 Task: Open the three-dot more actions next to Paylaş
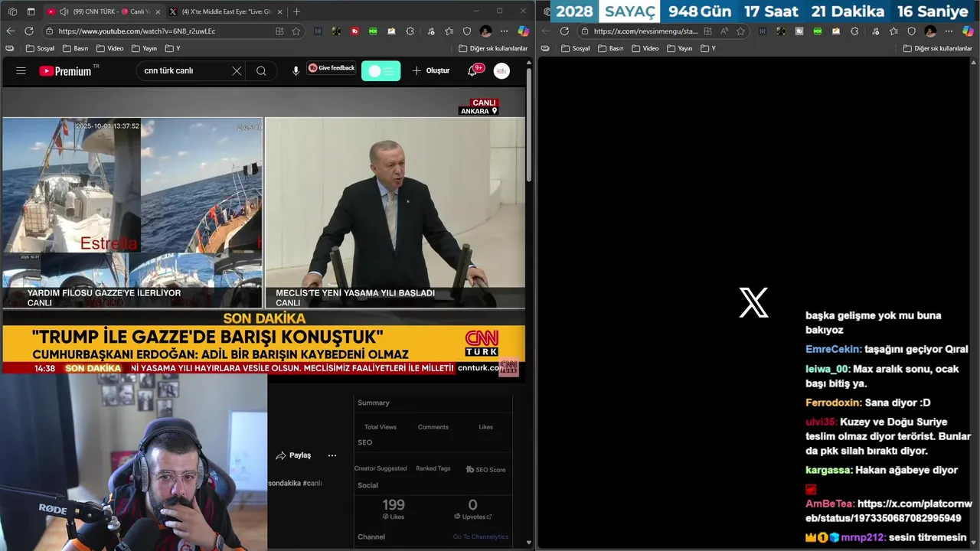[x=332, y=455]
